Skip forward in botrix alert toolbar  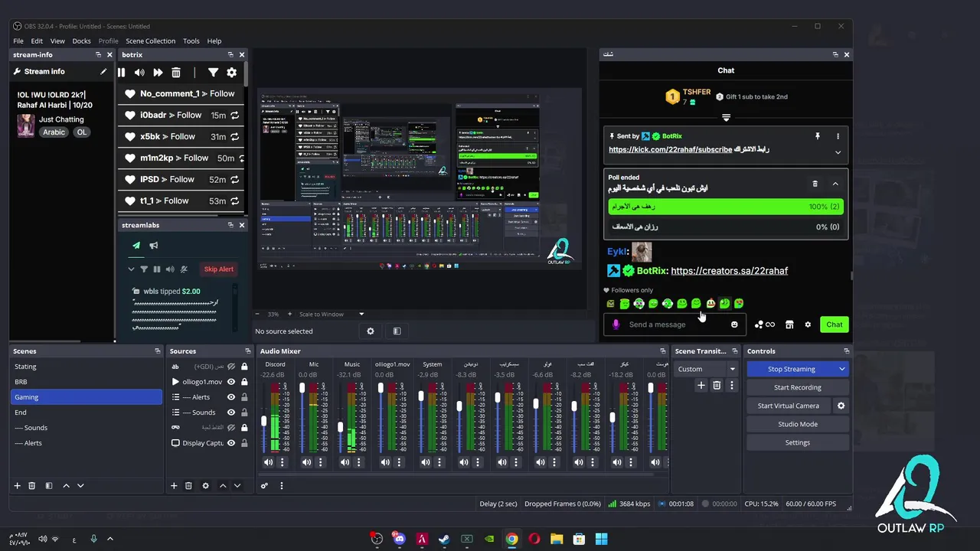click(x=158, y=72)
